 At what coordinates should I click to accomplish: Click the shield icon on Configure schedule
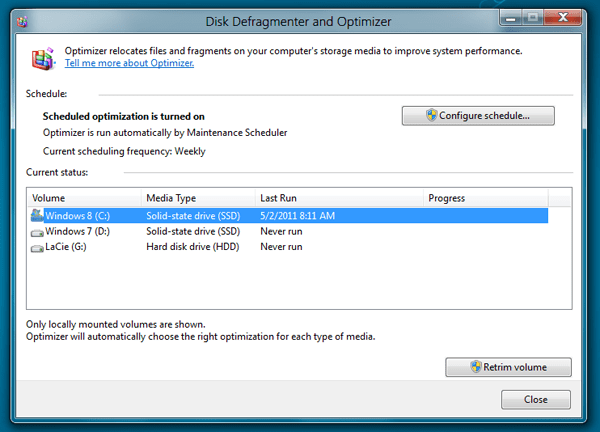432,116
